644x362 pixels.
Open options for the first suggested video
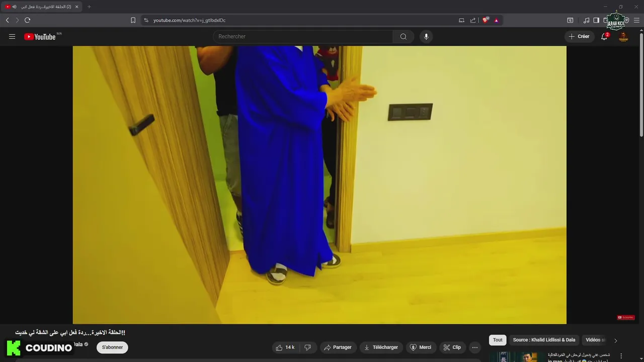click(621, 356)
